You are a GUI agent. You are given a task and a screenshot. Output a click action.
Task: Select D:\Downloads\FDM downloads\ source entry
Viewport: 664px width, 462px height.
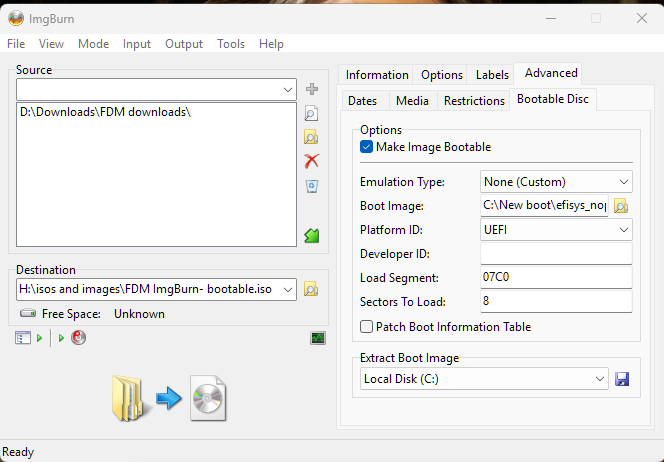coord(105,112)
